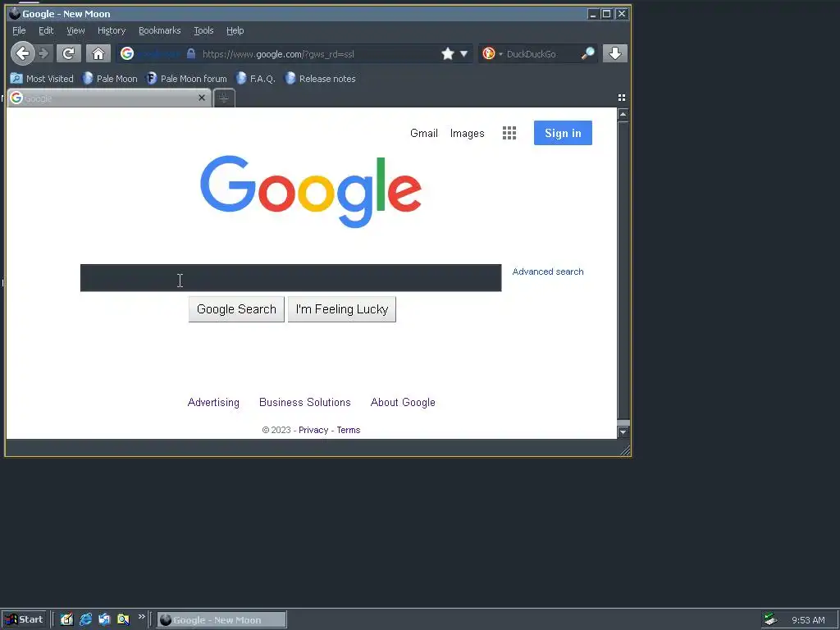The image size is (840, 630).
Task: Reload the current page
Action: click(69, 53)
